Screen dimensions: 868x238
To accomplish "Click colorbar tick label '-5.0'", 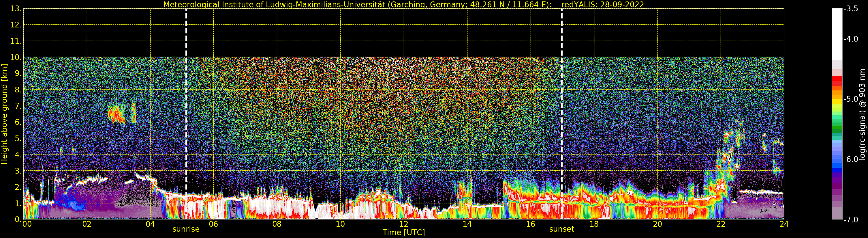I will [851, 99].
